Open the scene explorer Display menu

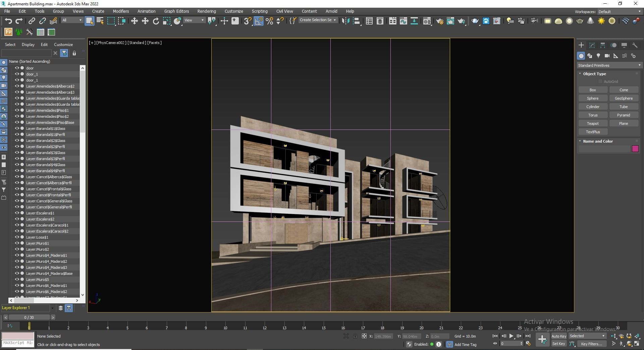28,44
